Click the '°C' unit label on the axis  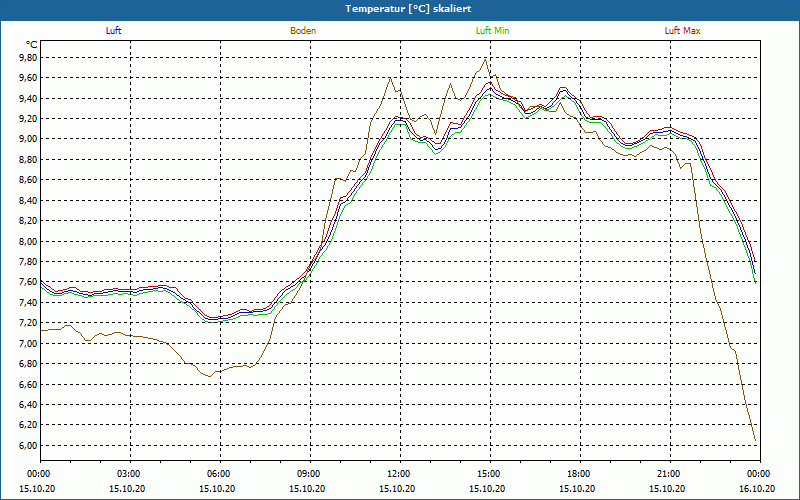(x=32, y=45)
